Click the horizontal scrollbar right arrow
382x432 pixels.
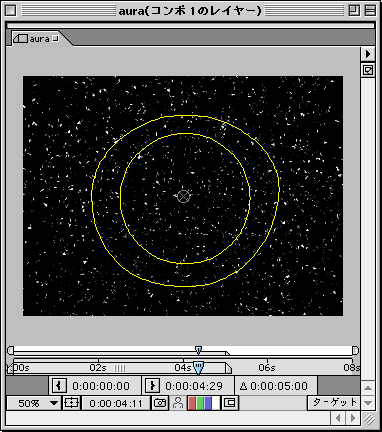353,418
